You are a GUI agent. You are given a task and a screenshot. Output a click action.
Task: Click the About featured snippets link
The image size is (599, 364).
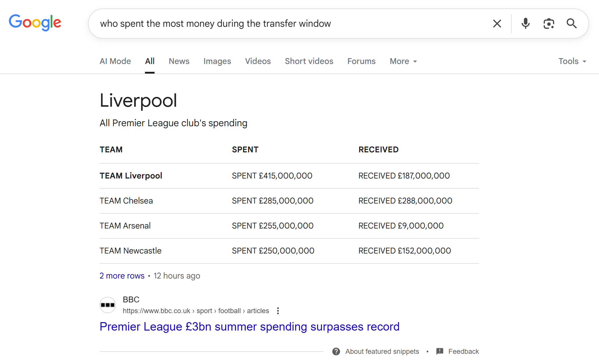pyautogui.click(x=382, y=351)
